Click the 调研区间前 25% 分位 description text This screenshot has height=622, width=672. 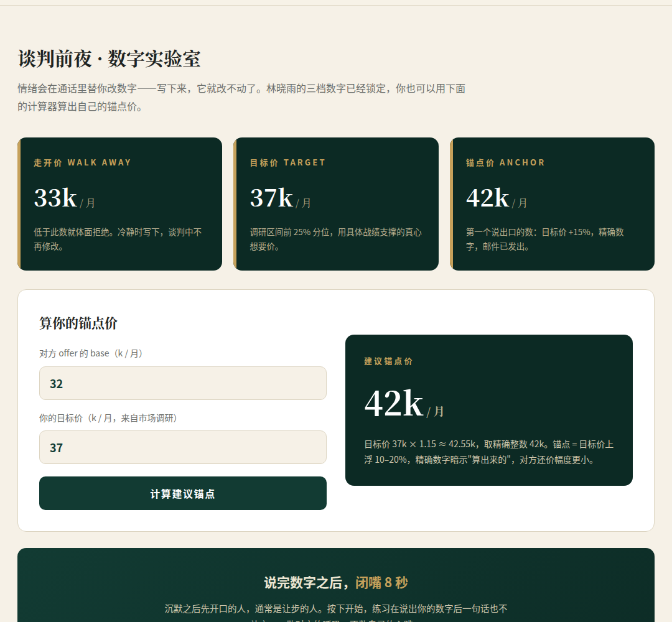[336, 239]
